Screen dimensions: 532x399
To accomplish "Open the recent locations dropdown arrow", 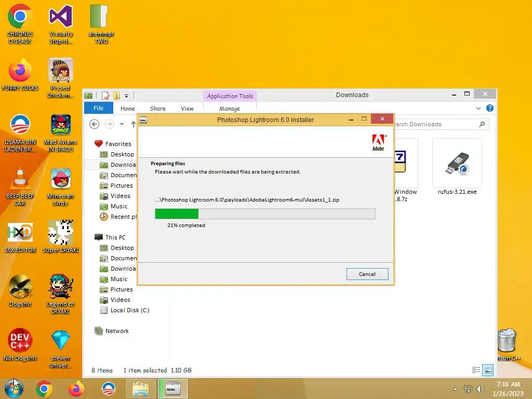I will click(122, 124).
